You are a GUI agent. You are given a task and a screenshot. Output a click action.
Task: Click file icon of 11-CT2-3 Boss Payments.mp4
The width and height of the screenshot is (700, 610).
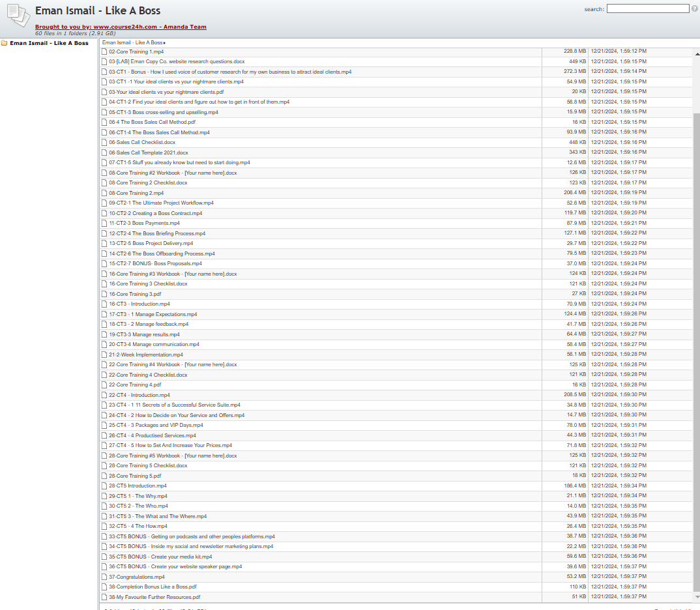click(104, 223)
